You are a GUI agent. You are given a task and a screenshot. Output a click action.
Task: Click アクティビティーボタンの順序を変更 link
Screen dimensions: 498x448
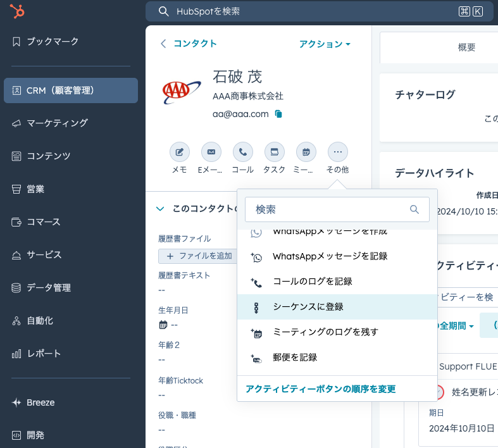pyautogui.click(x=320, y=389)
